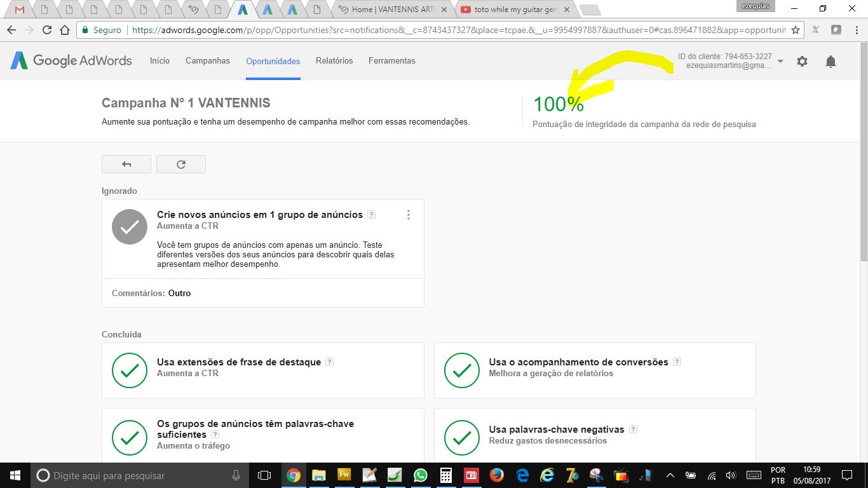Open Task View from the taskbar
The image size is (868, 488).
pyautogui.click(x=264, y=475)
